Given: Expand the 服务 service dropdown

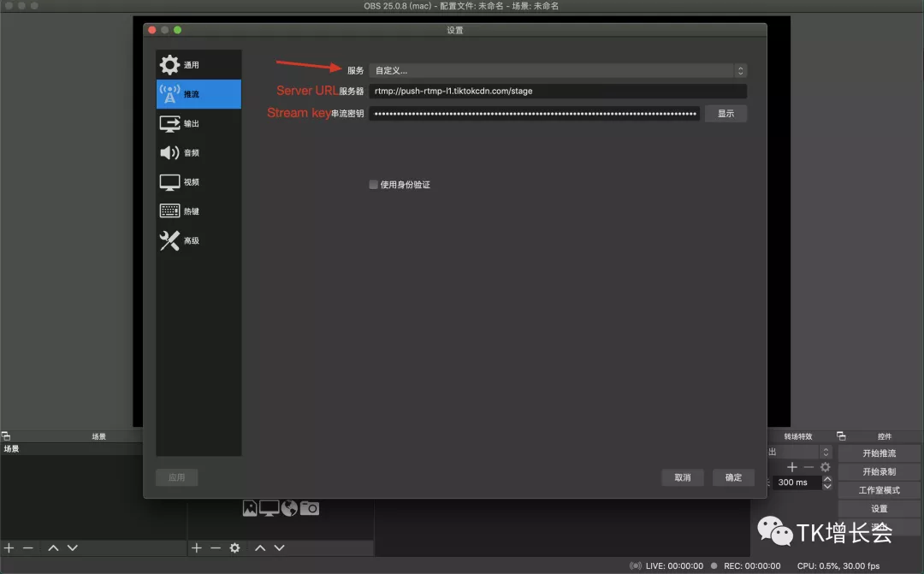Looking at the screenshot, I should [558, 71].
